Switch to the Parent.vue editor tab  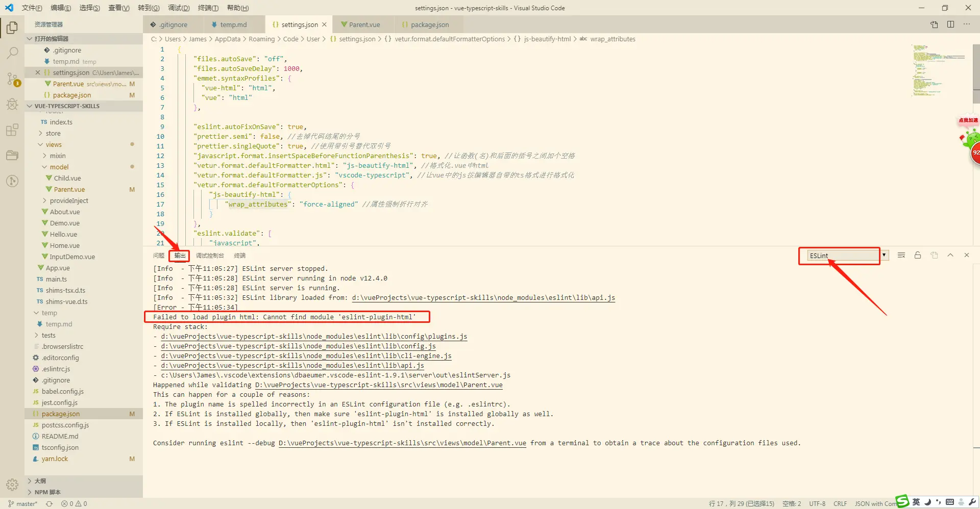tap(364, 24)
